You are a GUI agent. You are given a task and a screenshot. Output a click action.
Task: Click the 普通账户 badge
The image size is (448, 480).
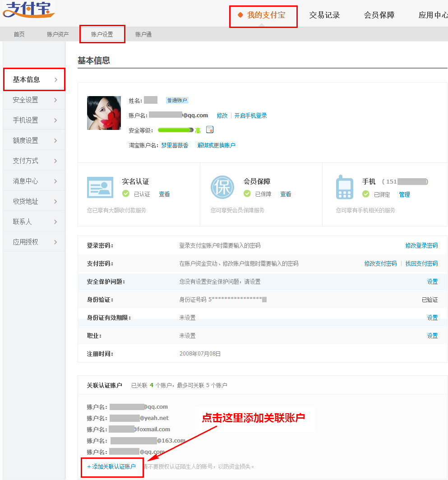[x=177, y=100]
